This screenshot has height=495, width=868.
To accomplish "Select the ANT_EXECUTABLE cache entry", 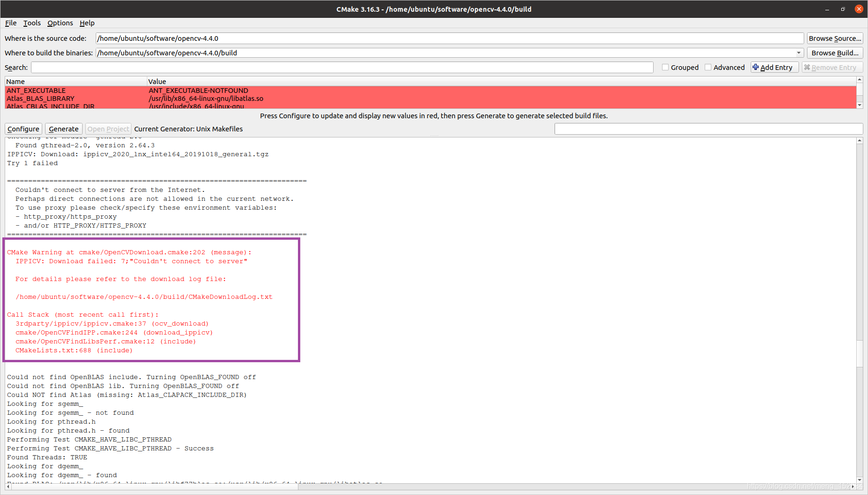I will [36, 91].
